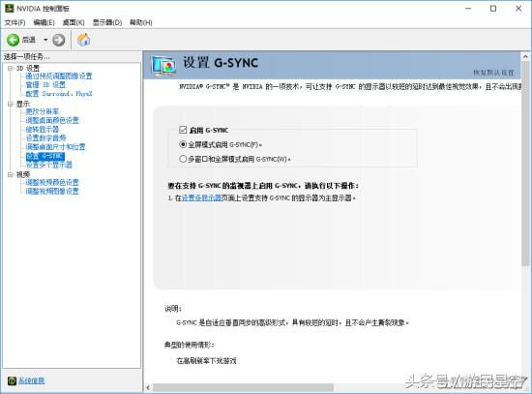Screen dimensions: 532x394
Task: Click the grey Forward arrow button
Action: coord(58,40)
